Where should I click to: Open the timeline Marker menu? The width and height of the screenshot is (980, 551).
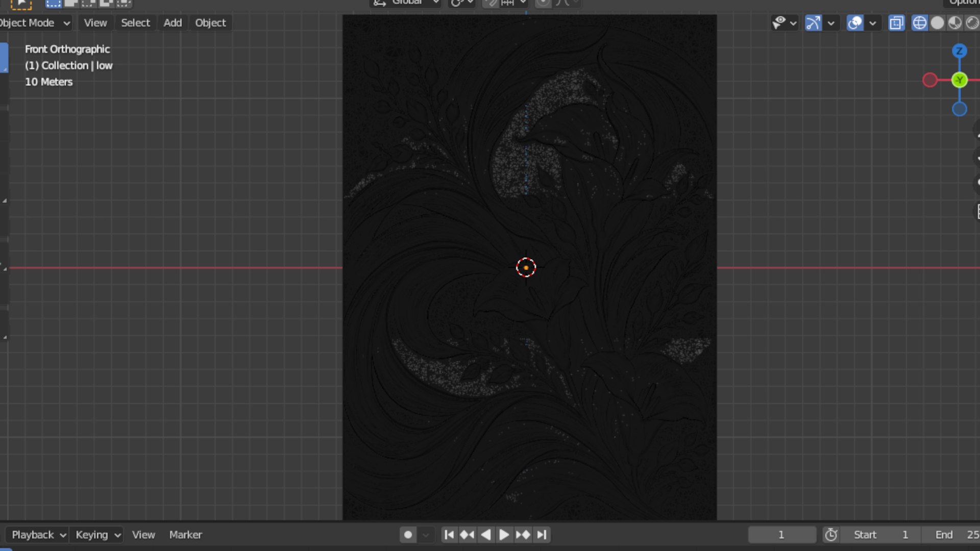click(185, 535)
